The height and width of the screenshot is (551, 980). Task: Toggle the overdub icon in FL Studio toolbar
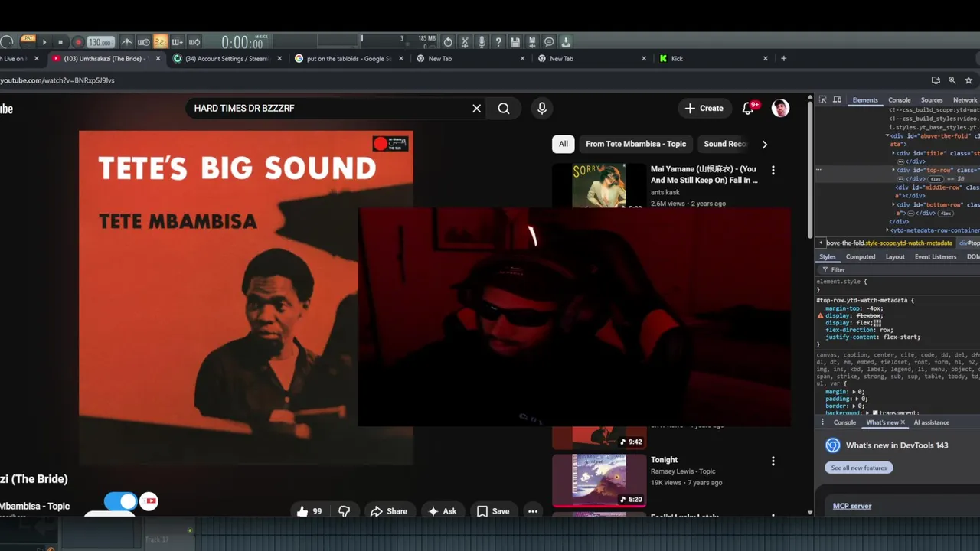point(178,42)
